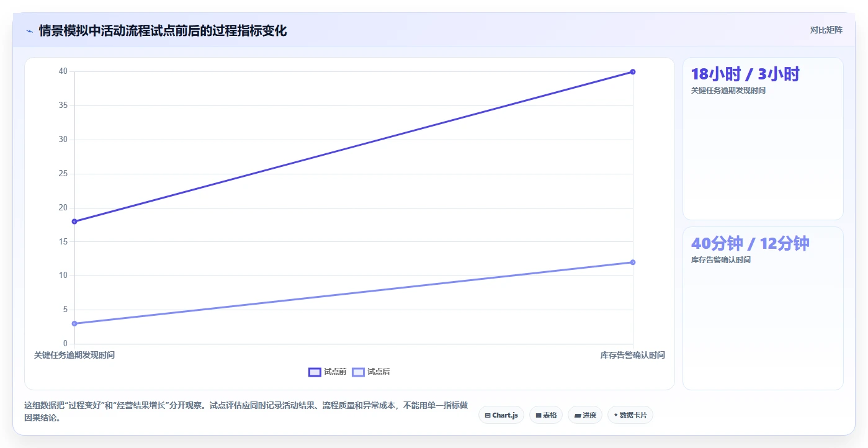Viewport: 868px width, 448px height.
Task: Click y-axis tick label 20
Action: click(63, 207)
